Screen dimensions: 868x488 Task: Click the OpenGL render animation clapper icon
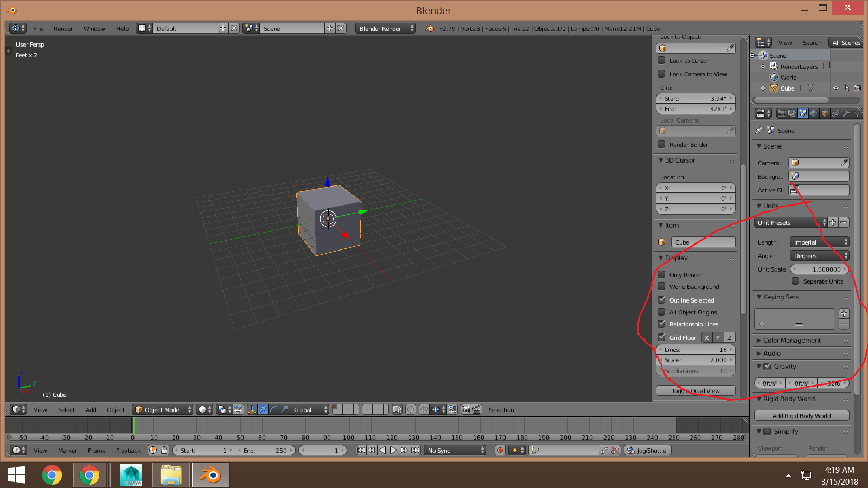tap(476, 409)
